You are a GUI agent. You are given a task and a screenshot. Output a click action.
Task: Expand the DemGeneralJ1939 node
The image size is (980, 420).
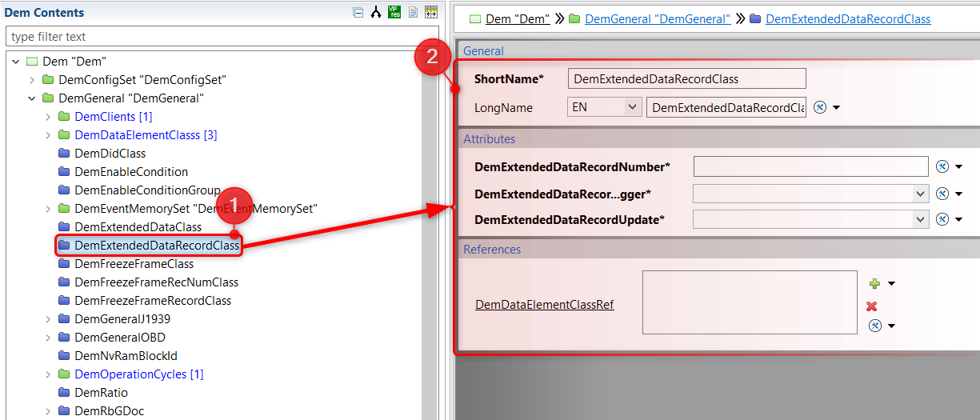coord(48,319)
